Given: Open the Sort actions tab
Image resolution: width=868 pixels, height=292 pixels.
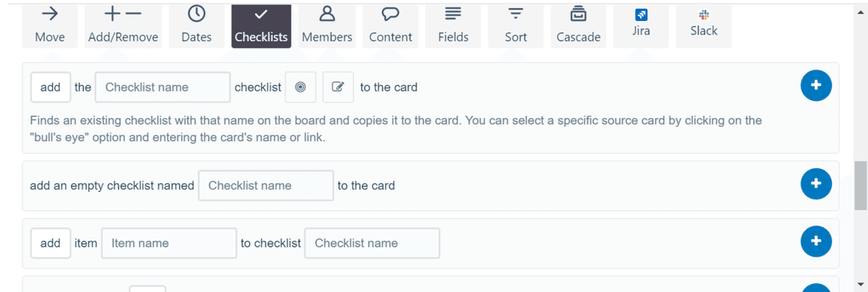Looking at the screenshot, I should [516, 25].
